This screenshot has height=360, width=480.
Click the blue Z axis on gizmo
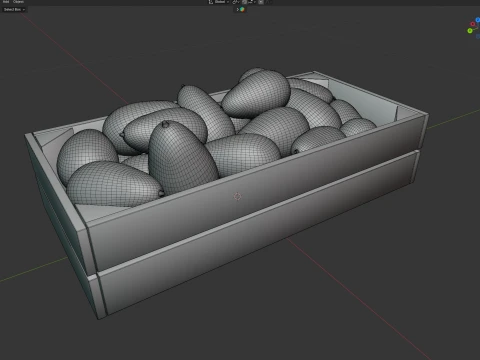pos(478,20)
